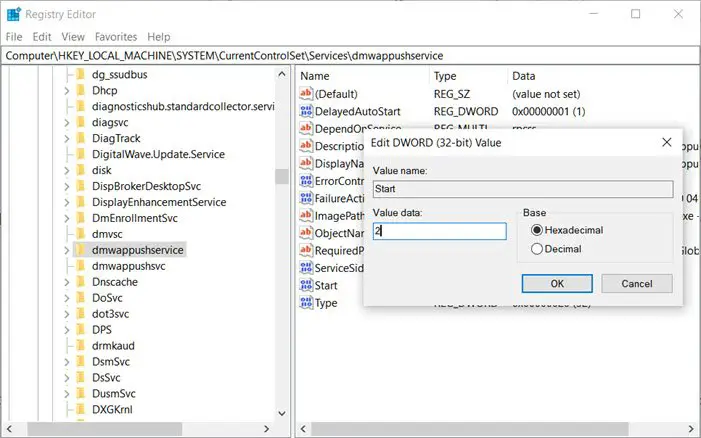Click the Value data input field
The height and width of the screenshot is (438, 701).
click(x=439, y=231)
